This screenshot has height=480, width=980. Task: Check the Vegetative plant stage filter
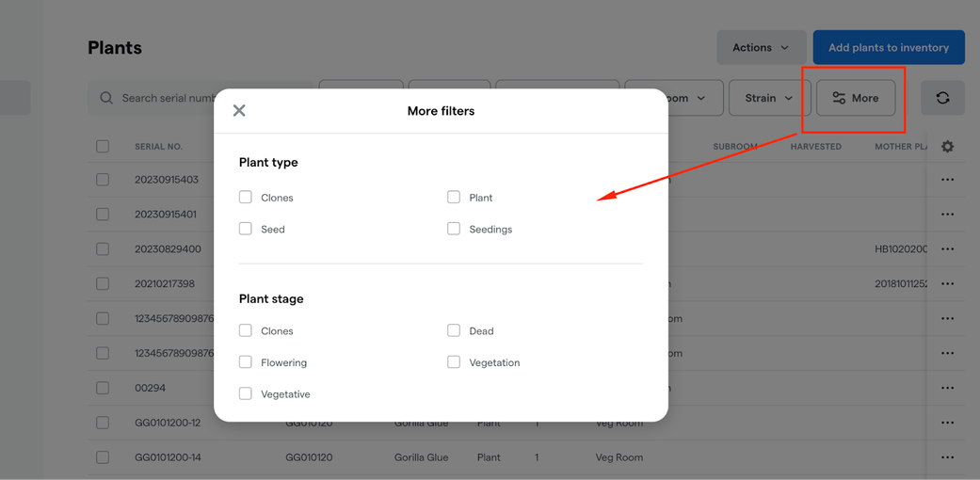[245, 393]
